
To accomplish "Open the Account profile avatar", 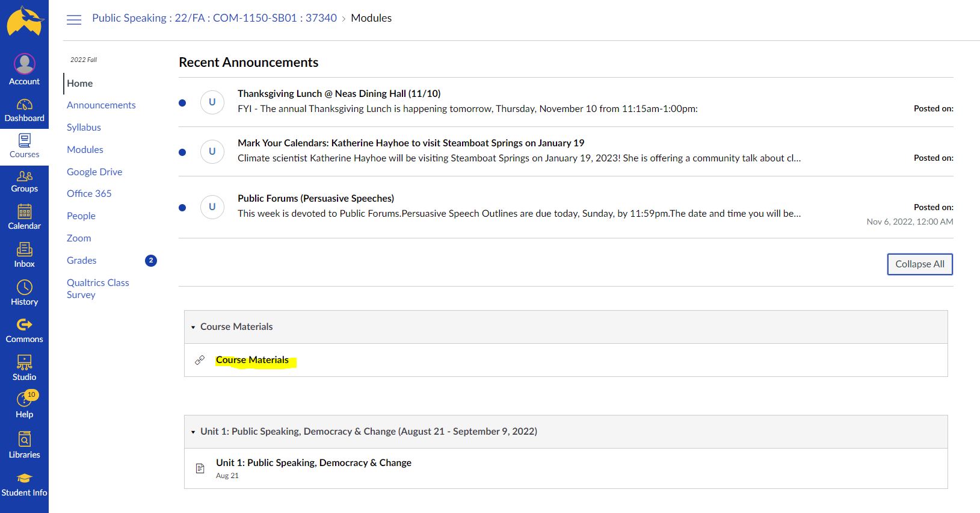I will click(24, 64).
